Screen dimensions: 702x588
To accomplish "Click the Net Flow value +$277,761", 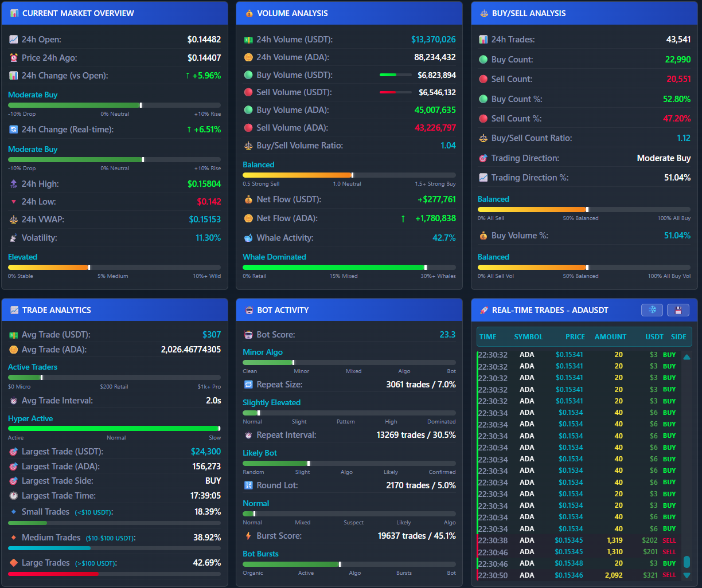I will click(x=437, y=199).
